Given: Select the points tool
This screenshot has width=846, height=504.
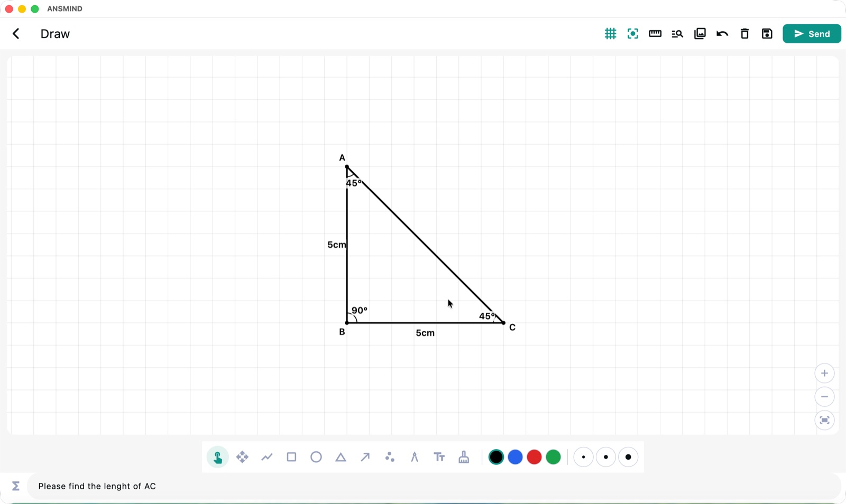Looking at the screenshot, I should point(390,457).
